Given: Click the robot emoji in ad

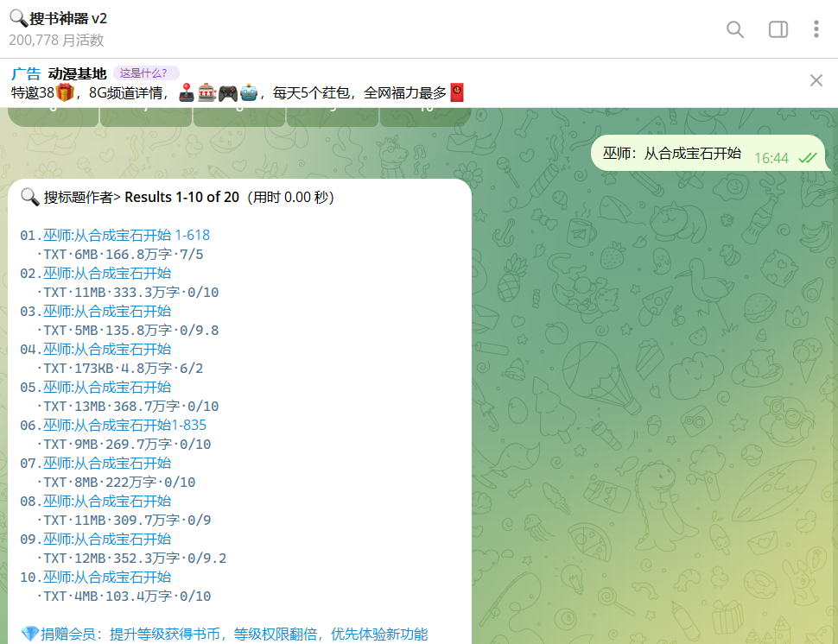Looking at the screenshot, I should [x=249, y=93].
